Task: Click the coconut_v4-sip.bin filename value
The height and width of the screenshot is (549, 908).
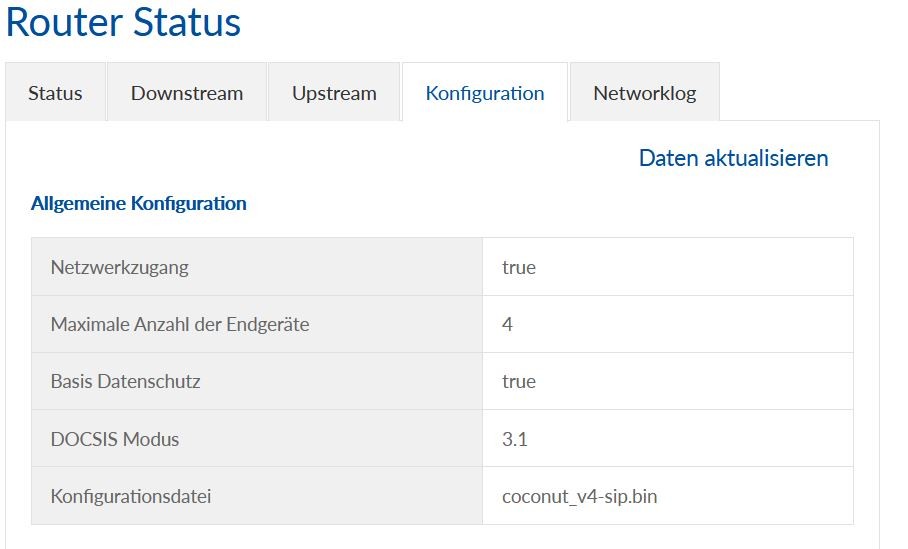Action: (579, 496)
